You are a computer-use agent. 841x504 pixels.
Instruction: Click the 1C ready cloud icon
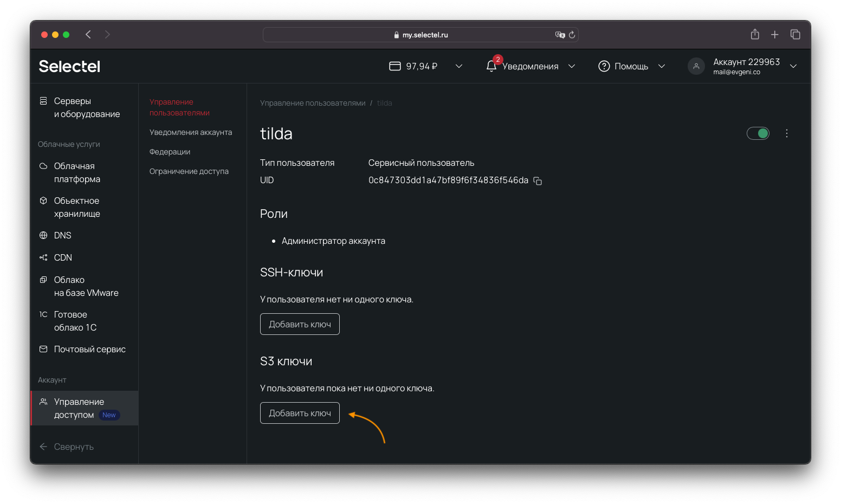pos(43,314)
